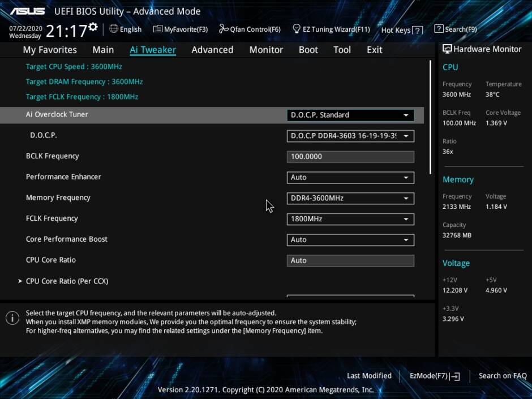Click the +3.3V reading 3.296 V

(x=453, y=319)
